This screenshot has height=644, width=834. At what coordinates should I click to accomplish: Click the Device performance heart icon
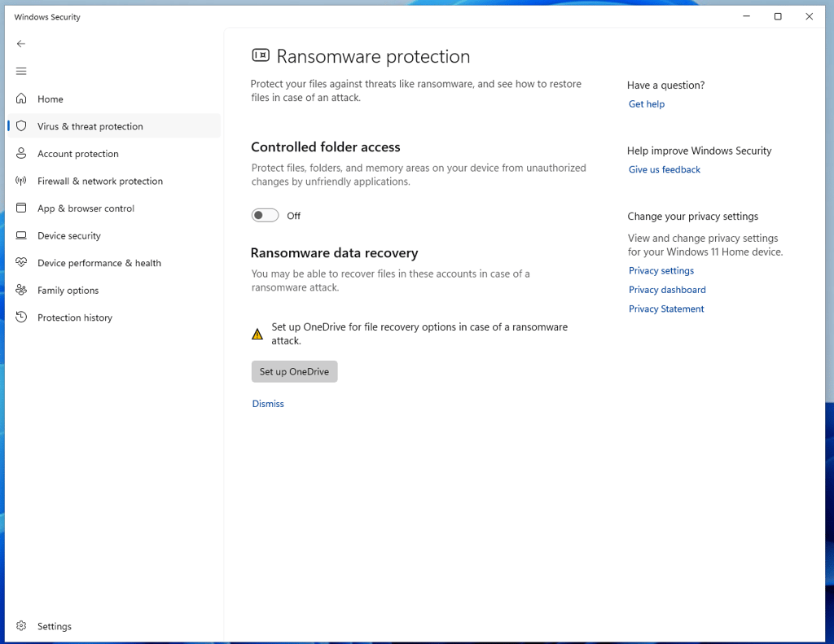coord(21,262)
